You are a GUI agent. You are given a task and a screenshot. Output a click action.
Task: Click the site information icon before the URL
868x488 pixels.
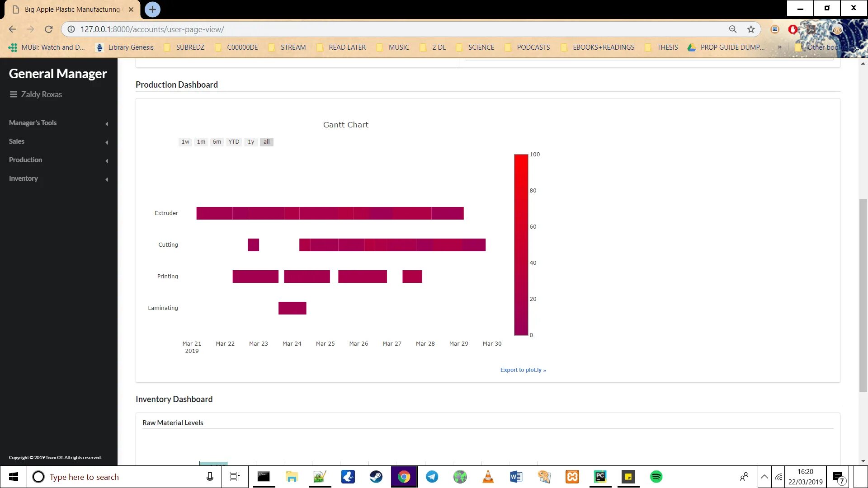pos(71,29)
